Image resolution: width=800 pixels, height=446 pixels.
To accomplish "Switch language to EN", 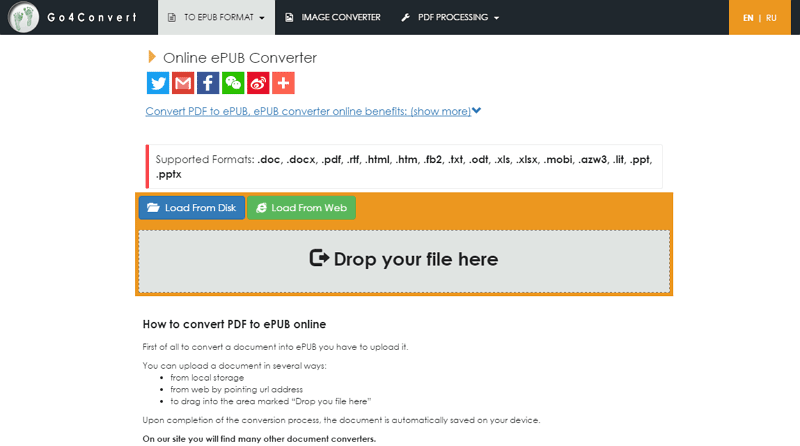I will [x=748, y=18].
